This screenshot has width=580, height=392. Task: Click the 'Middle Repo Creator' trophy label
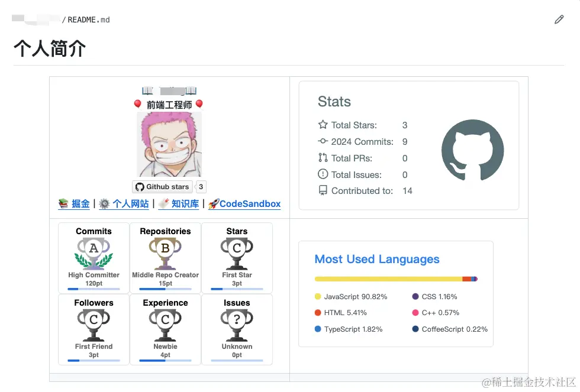[x=165, y=275]
